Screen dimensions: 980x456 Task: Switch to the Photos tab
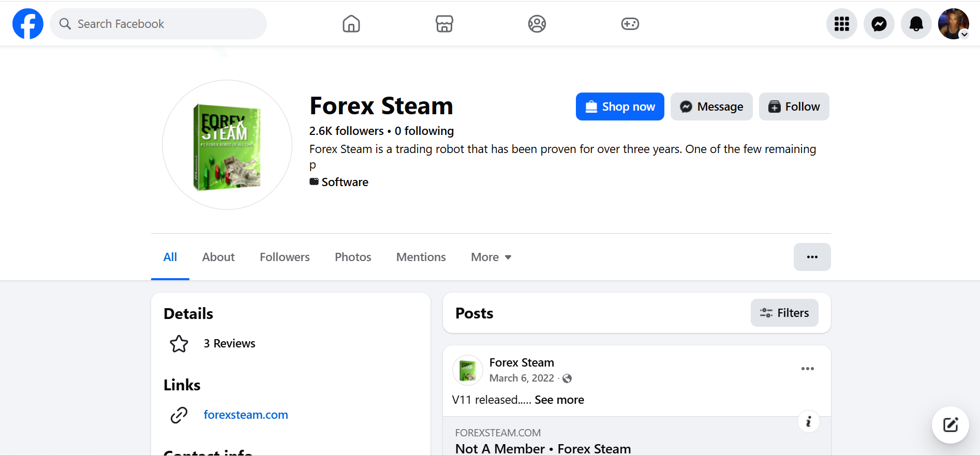[353, 257]
